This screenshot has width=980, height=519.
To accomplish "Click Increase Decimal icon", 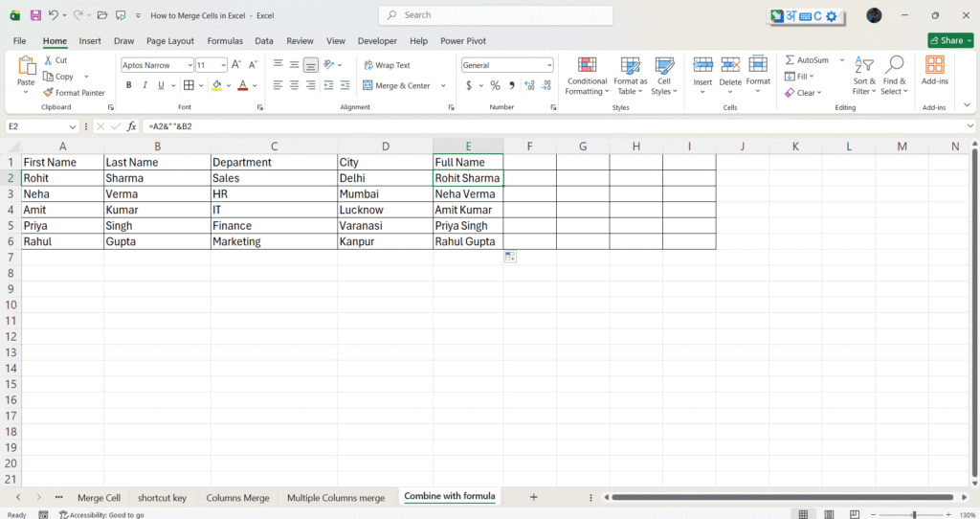I will click(529, 85).
